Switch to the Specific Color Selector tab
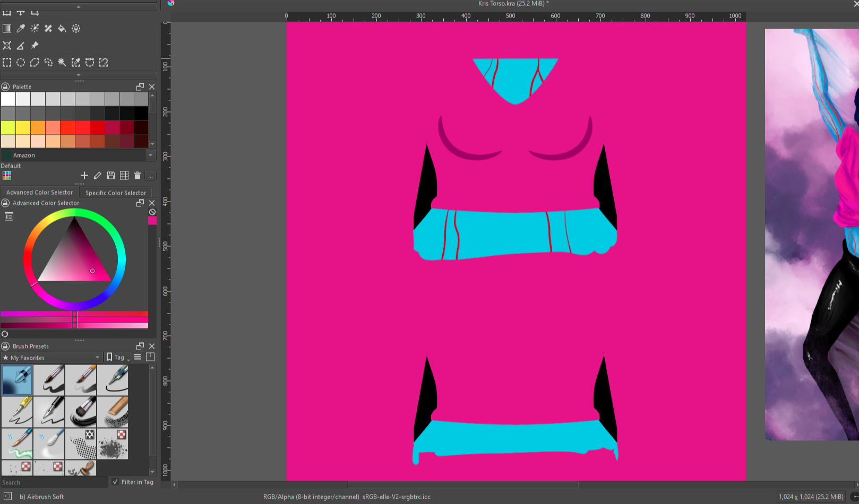 (x=115, y=193)
